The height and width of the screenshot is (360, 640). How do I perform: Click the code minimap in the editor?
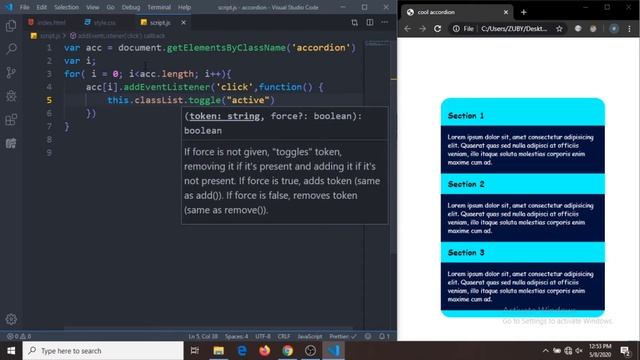[x=377, y=44]
